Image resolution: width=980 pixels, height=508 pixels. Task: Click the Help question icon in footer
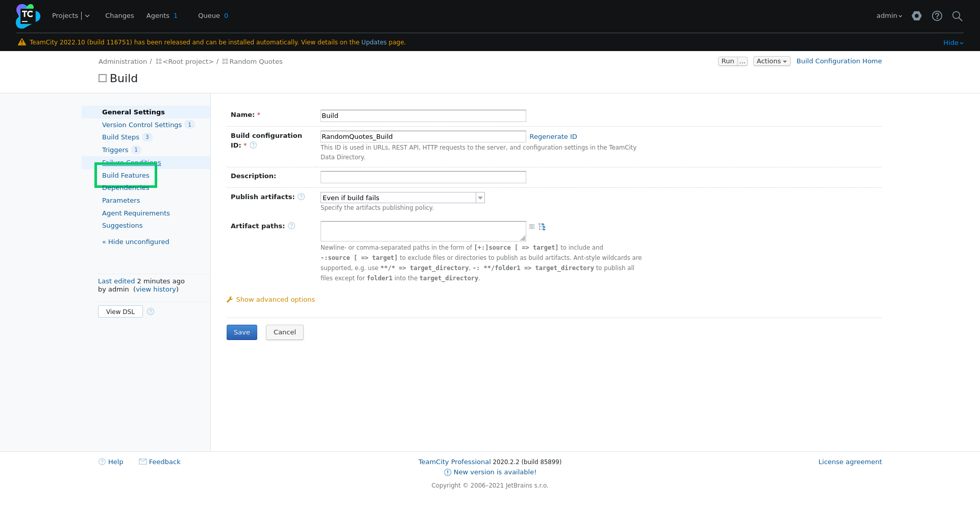[x=102, y=462]
